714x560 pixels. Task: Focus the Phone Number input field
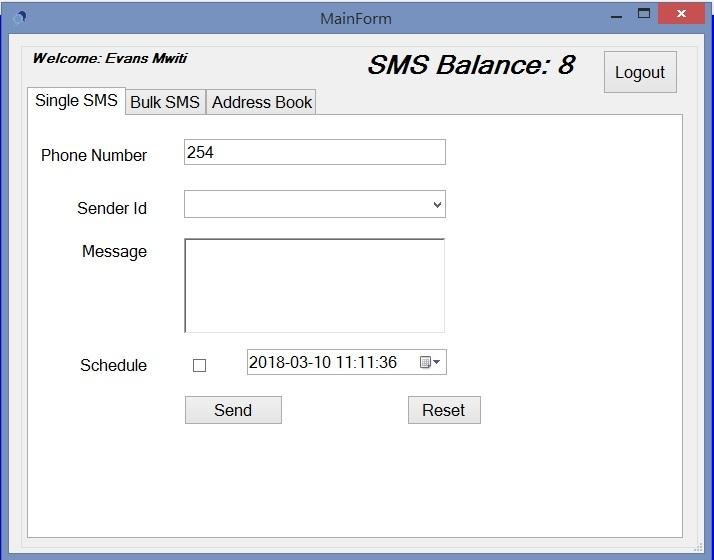pos(315,152)
